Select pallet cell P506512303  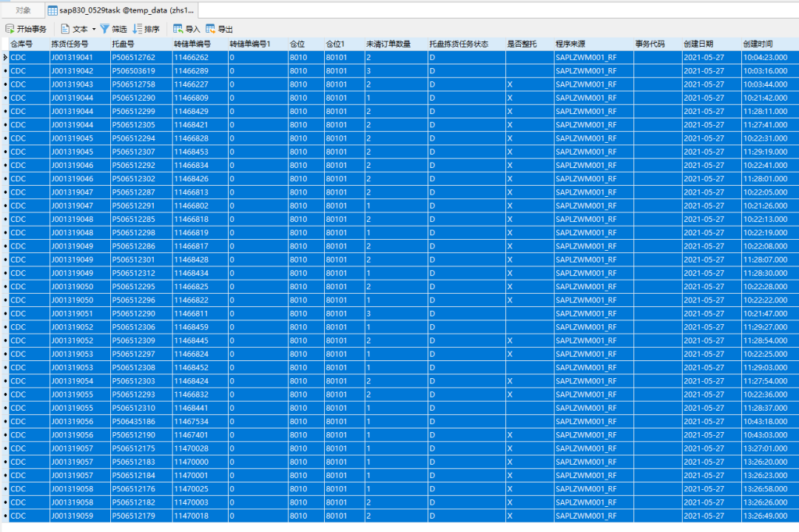141,381
